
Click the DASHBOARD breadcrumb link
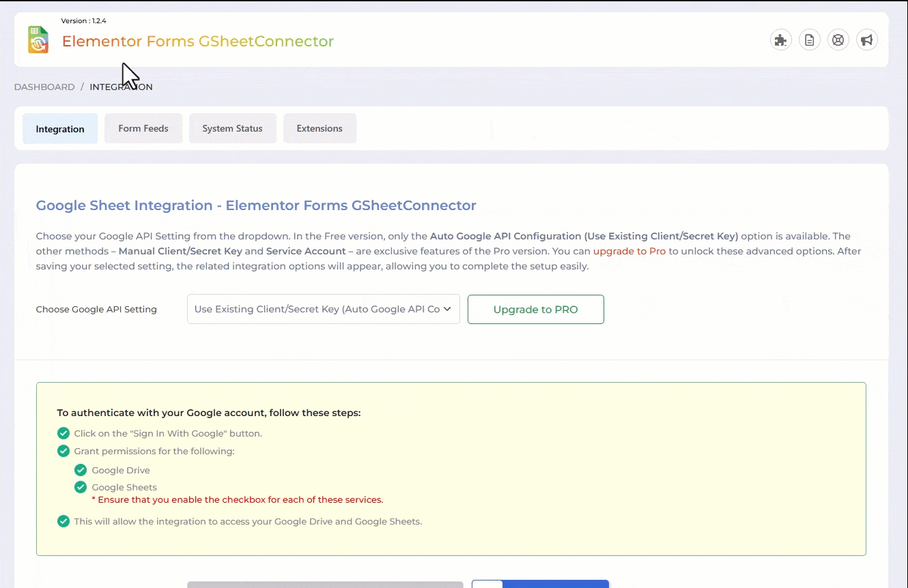point(44,87)
